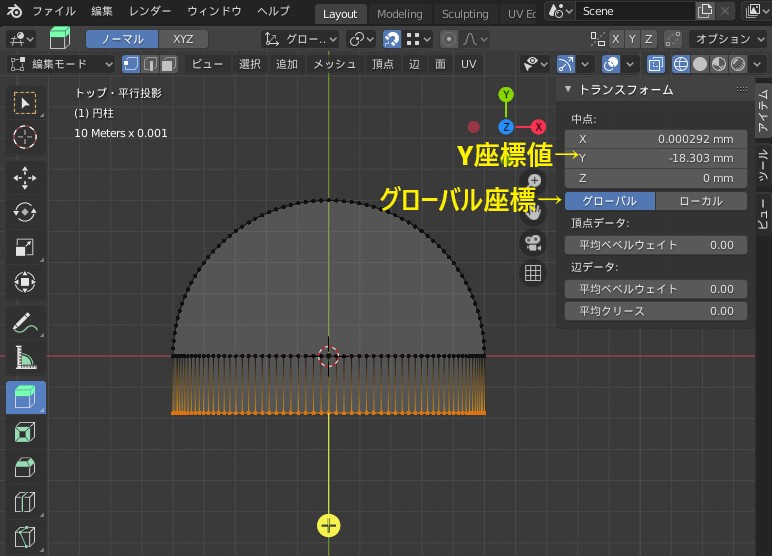Collapse the トランスフォーム panel
Viewport: 772px width, 556px height.
568,89
